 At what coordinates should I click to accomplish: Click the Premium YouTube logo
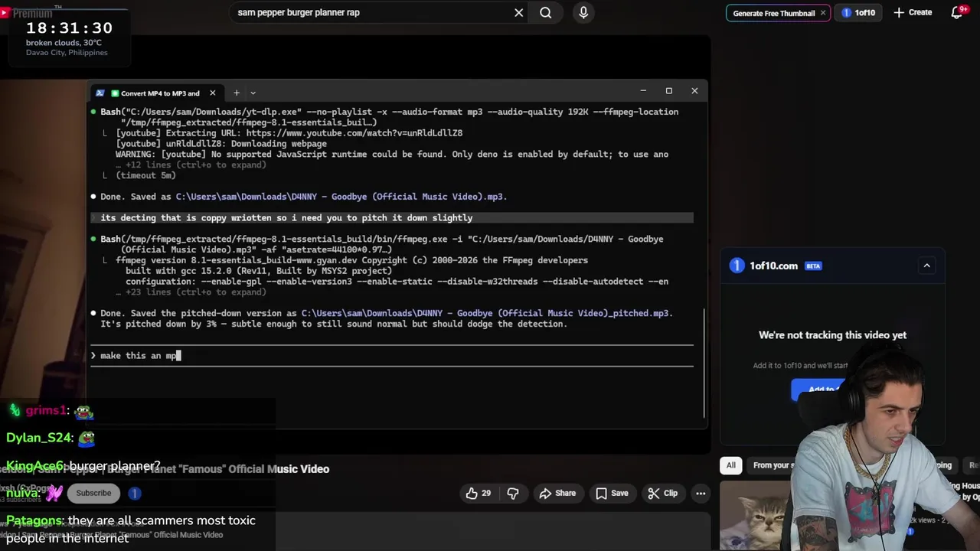pyautogui.click(x=27, y=11)
